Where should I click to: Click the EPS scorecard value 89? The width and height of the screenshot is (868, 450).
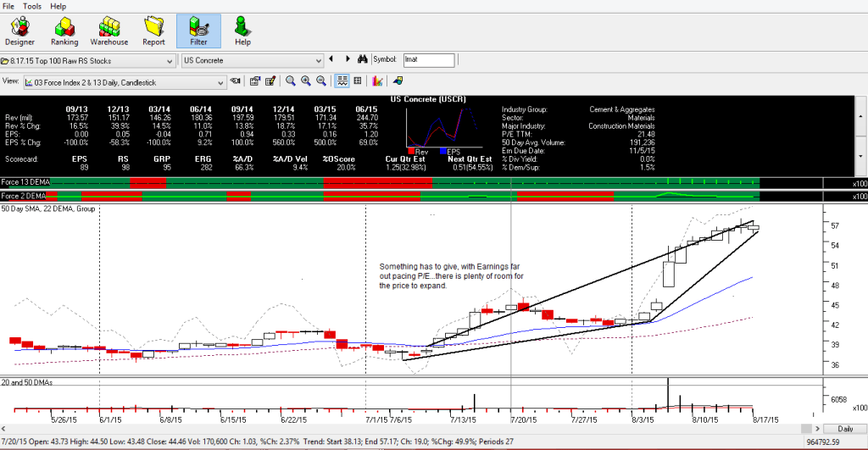(84, 167)
